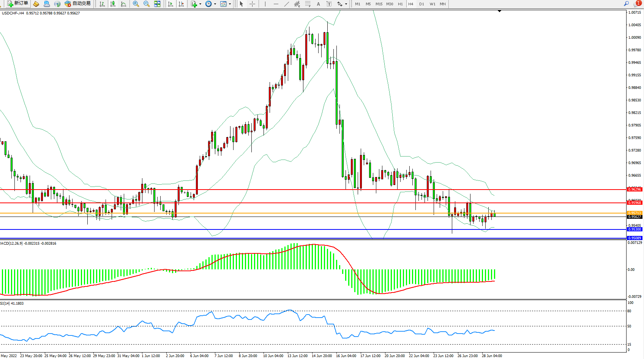Open the chart templates dropdown arrow
This screenshot has height=359, width=644.
tap(230, 4)
